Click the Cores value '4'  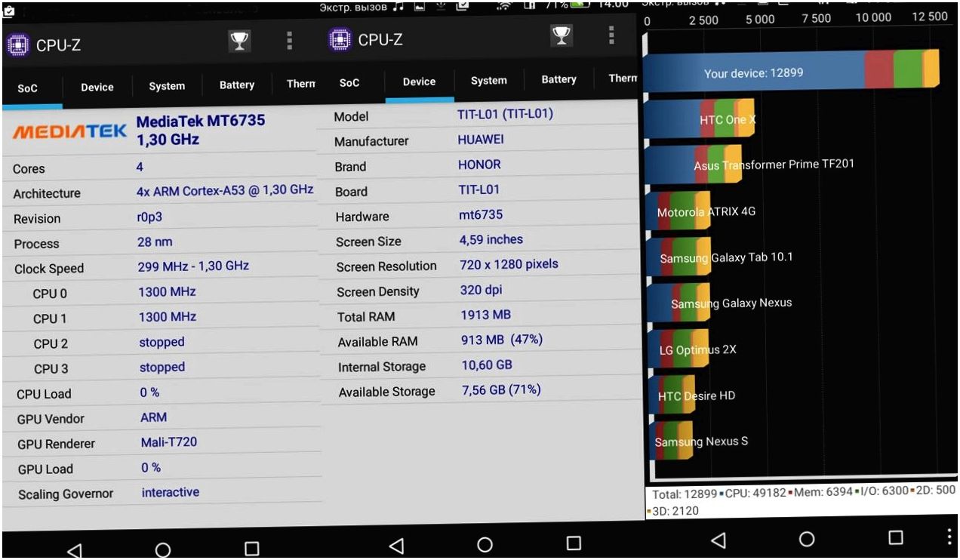click(x=140, y=166)
